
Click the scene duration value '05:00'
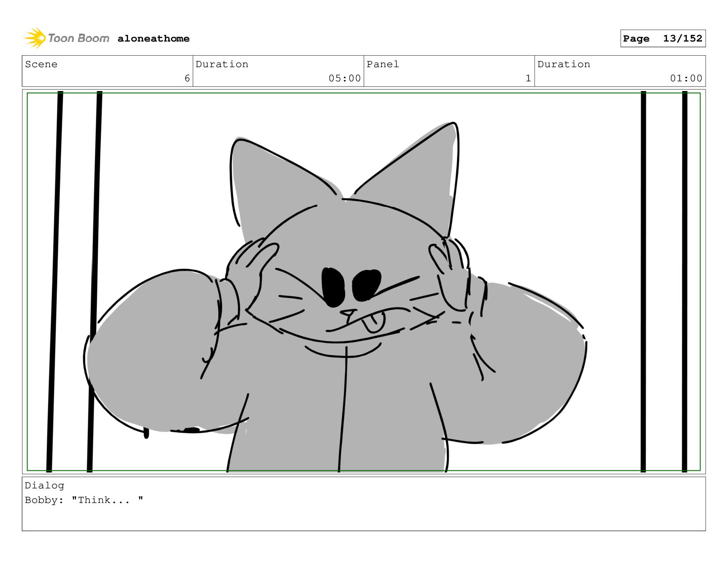click(345, 78)
